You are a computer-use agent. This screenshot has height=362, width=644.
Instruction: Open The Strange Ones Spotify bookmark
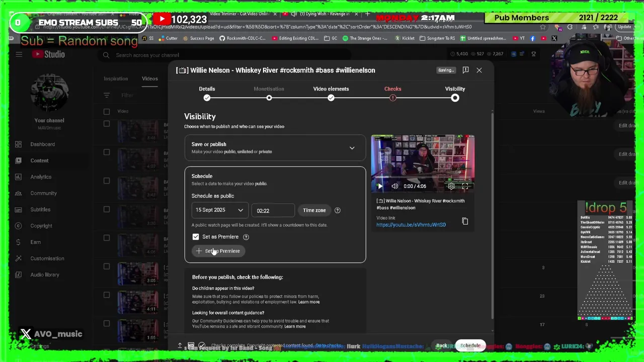pos(365,38)
